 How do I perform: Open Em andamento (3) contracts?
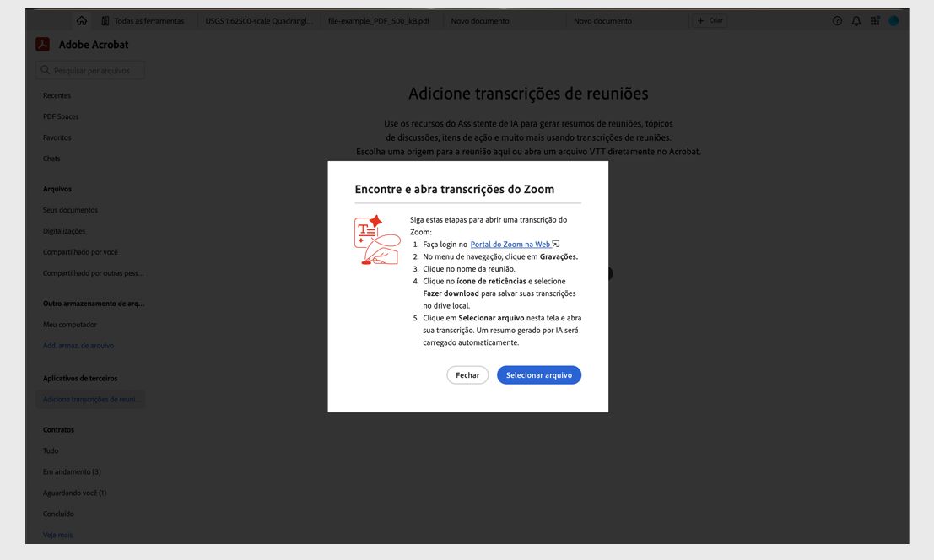[x=72, y=472]
